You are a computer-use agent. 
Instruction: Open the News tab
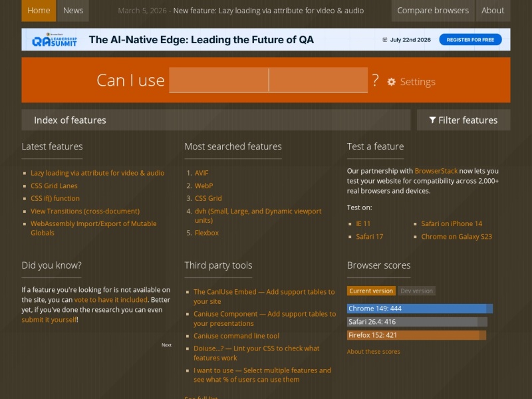tap(73, 11)
